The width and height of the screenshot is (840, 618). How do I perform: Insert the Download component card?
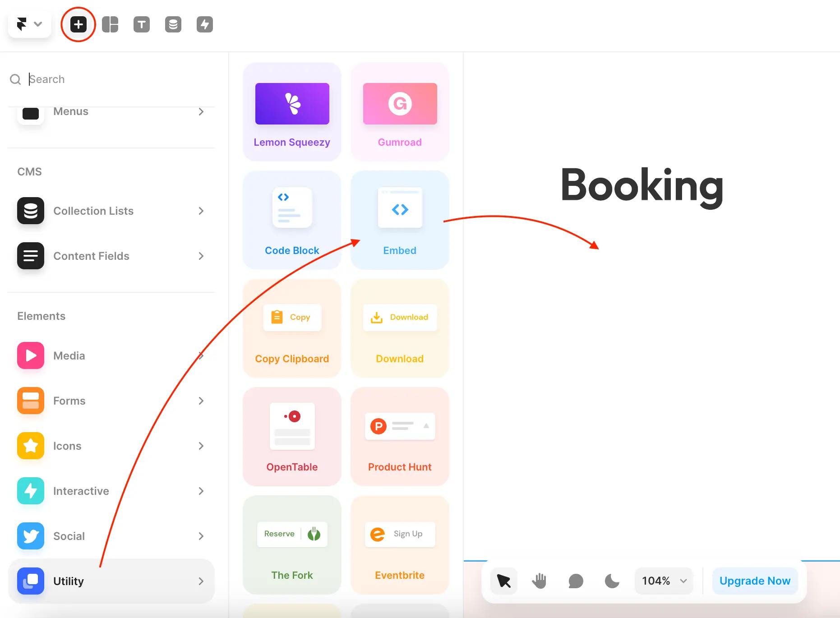point(400,328)
